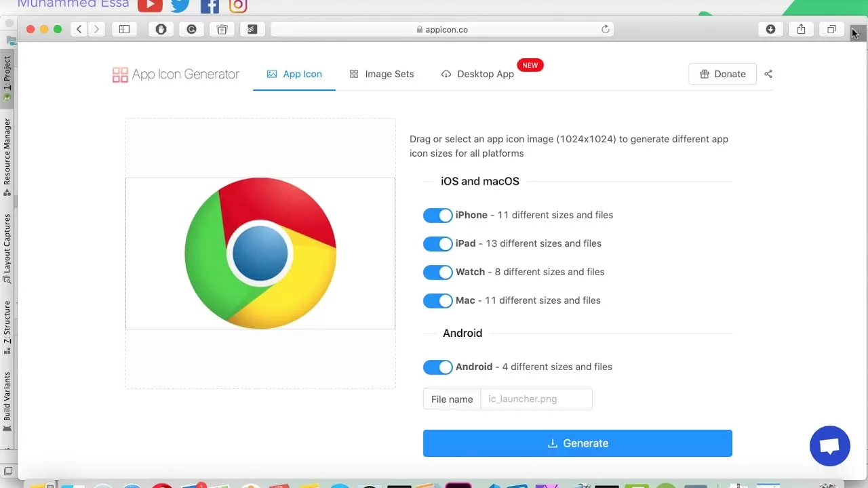Viewport: 868px width, 488px height.
Task: Toggle off Android icon sizes
Action: [437, 367]
